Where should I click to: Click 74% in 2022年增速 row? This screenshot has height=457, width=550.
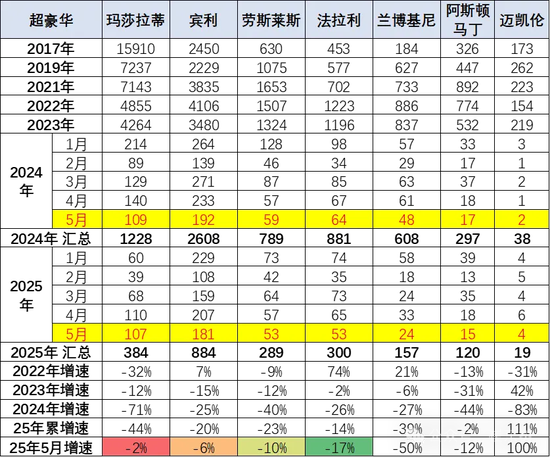[x=339, y=371]
